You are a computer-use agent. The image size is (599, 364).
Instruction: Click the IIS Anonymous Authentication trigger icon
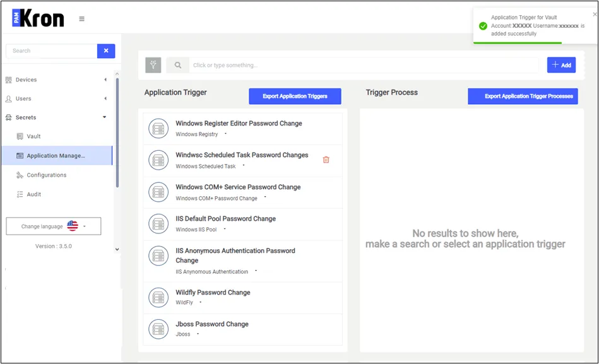pos(158,255)
